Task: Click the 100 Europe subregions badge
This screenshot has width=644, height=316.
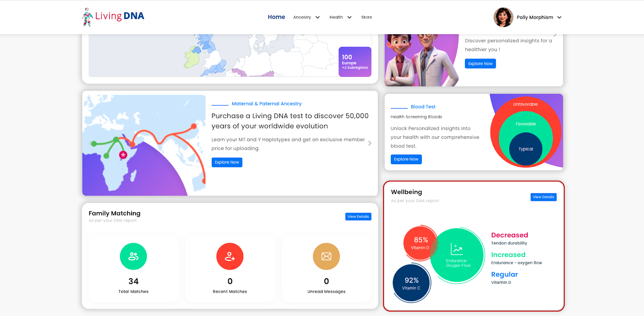Action: pos(355,62)
